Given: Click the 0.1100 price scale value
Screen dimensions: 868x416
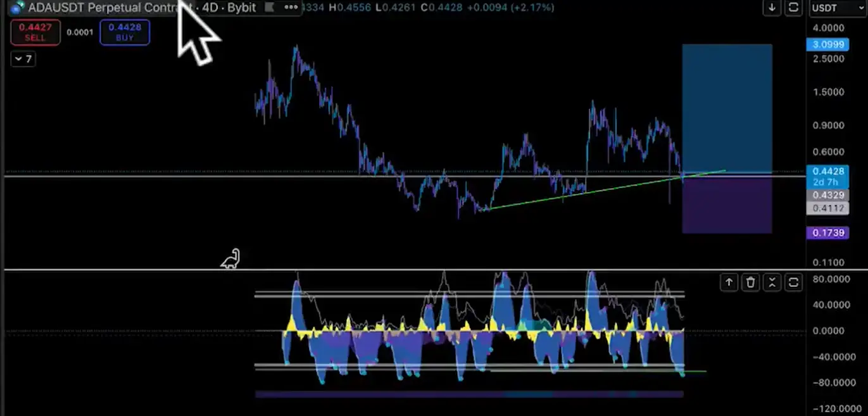Looking at the screenshot, I should pos(828,262).
